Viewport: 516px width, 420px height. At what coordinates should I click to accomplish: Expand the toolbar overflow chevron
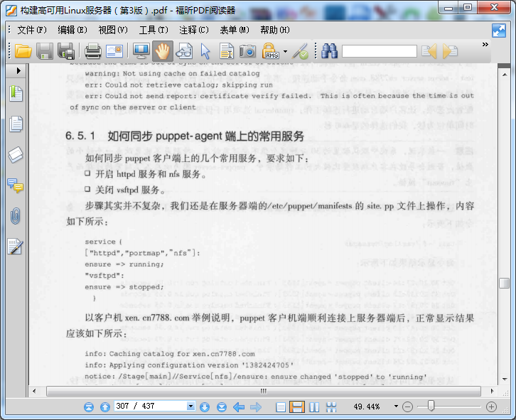(485, 45)
